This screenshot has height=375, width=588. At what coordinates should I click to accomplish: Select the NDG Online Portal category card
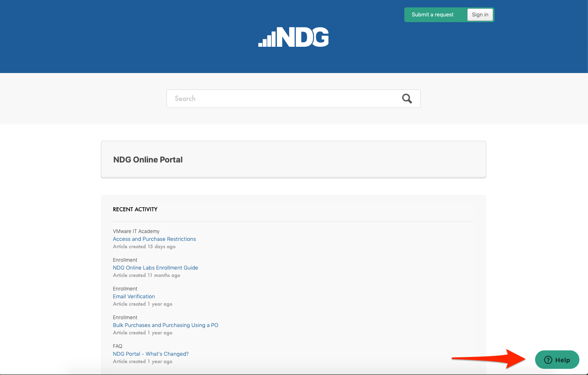point(294,160)
